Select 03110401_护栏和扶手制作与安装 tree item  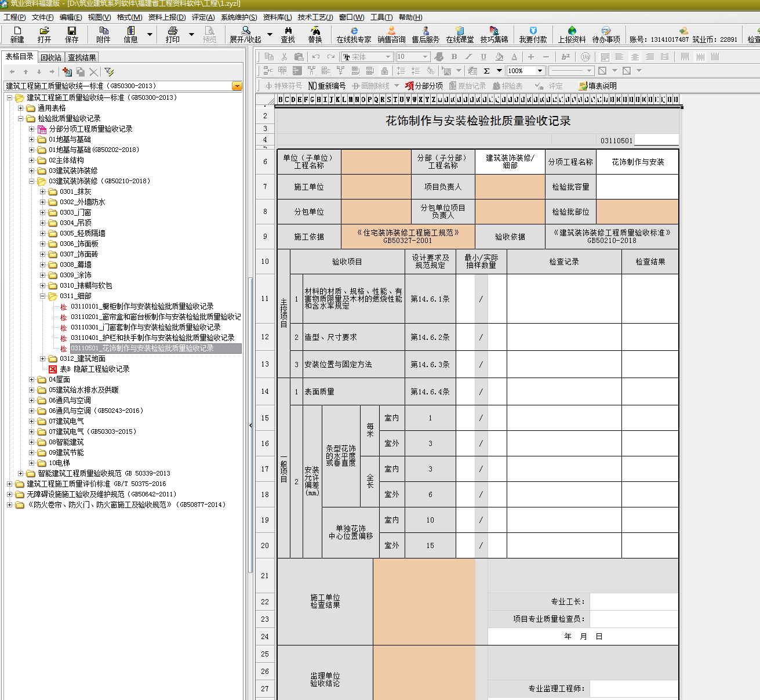pyautogui.click(x=152, y=338)
